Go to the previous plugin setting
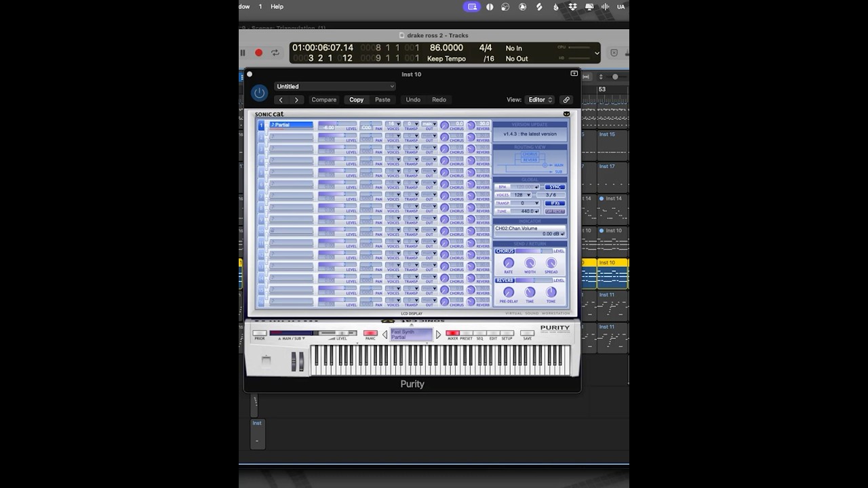Image resolution: width=868 pixels, height=488 pixels. pos(281,100)
